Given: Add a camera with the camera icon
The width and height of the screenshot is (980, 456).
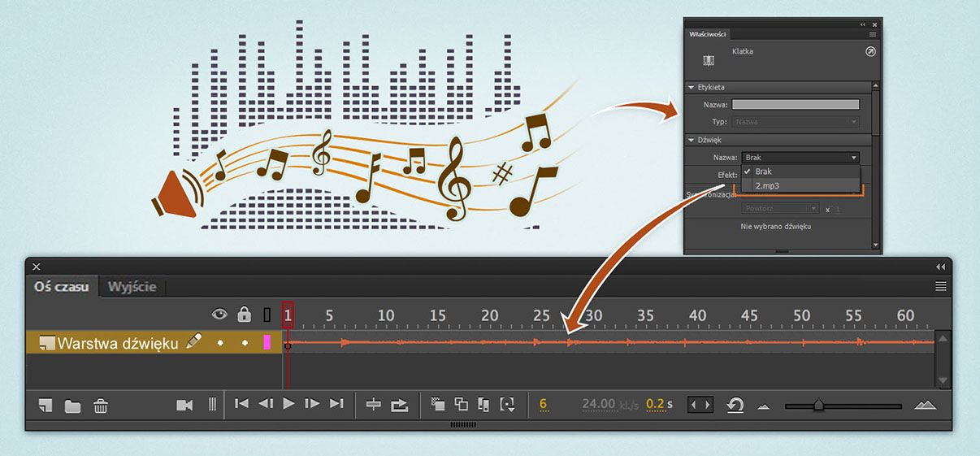Looking at the screenshot, I should coord(184,404).
